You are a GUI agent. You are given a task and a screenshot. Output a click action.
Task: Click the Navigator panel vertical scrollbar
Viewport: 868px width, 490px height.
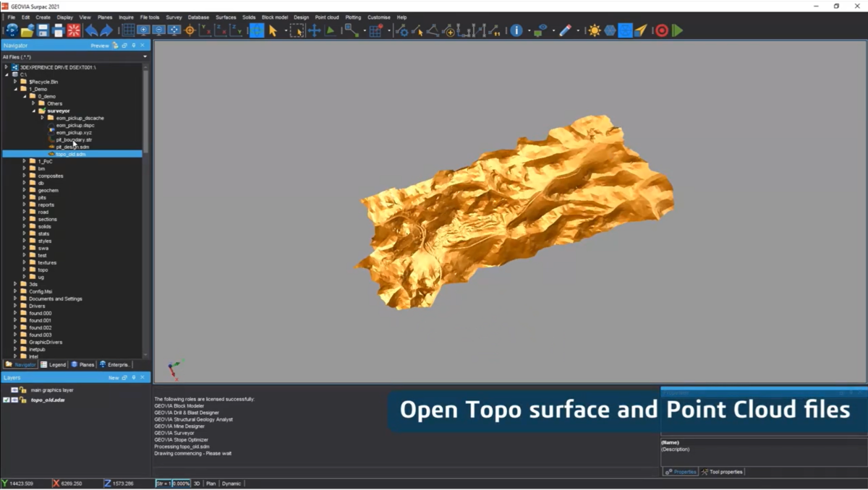[147, 112]
